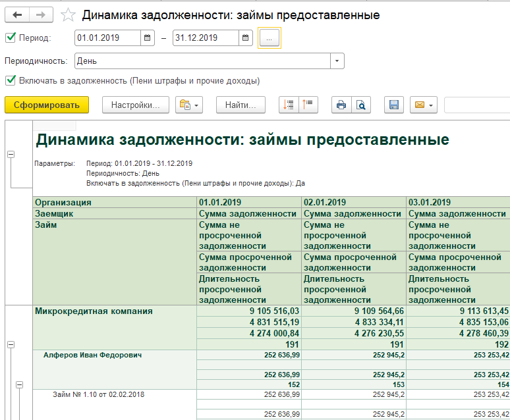Image resolution: width=510 pixels, height=420 pixels.
Task: Click Микрокредитная компания row
Action: click(115, 328)
